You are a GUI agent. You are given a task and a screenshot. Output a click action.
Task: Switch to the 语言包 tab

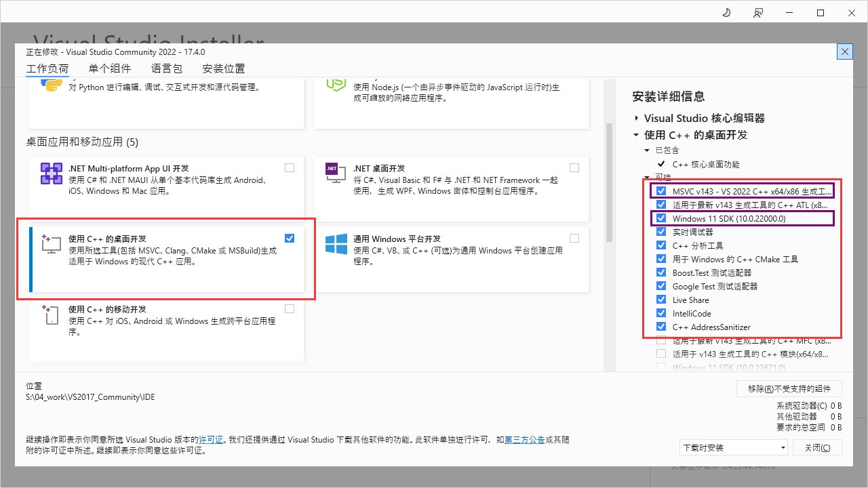click(167, 68)
